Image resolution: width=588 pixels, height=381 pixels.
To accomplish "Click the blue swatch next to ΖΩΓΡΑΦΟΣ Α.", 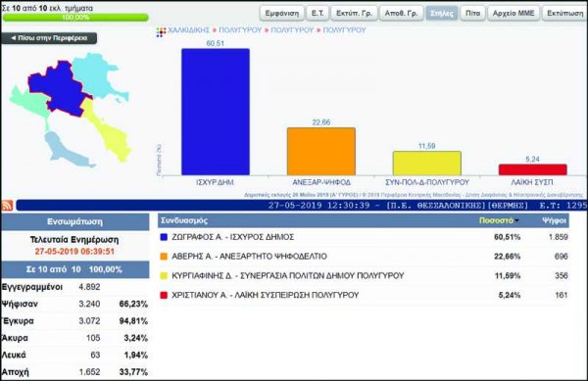I will pos(164,237).
